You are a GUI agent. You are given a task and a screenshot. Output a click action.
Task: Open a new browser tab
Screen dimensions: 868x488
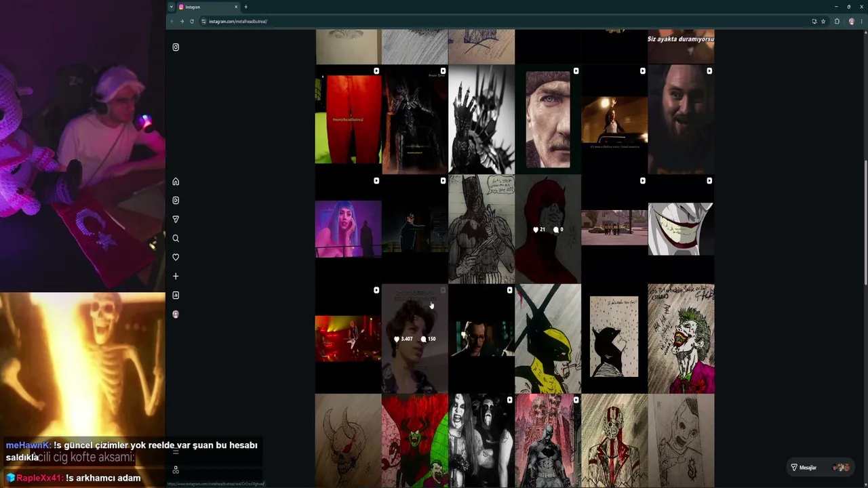point(246,7)
